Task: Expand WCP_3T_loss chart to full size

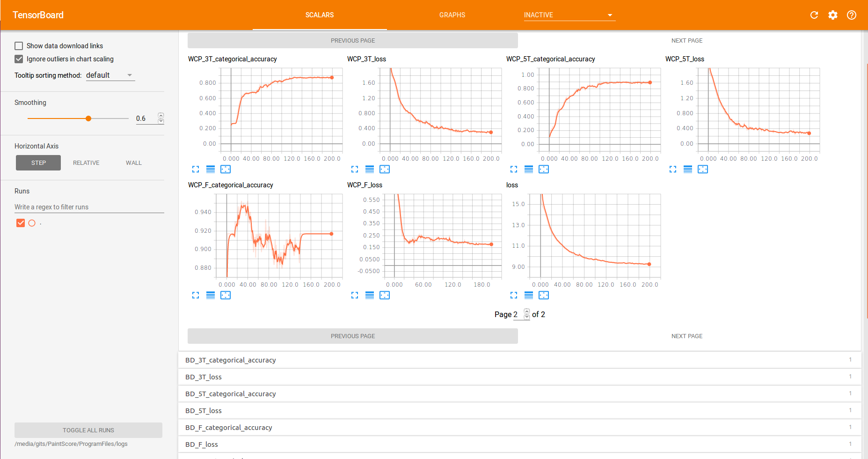Action: [355, 169]
